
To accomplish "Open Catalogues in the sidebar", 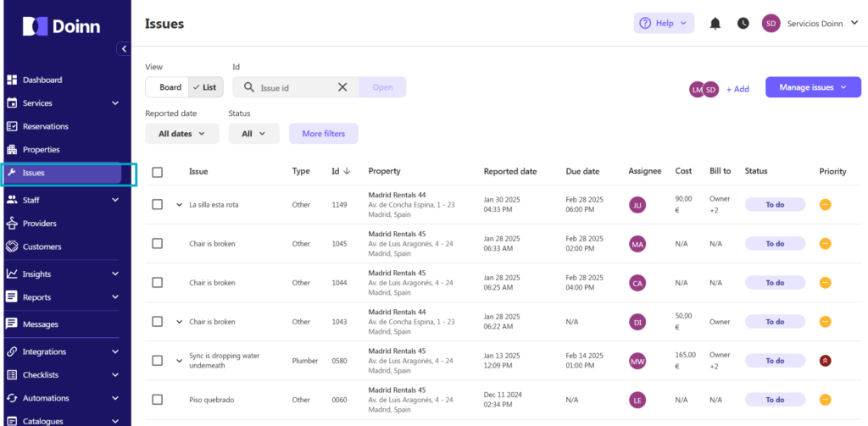I will pyautogui.click(x=62, y=421).
